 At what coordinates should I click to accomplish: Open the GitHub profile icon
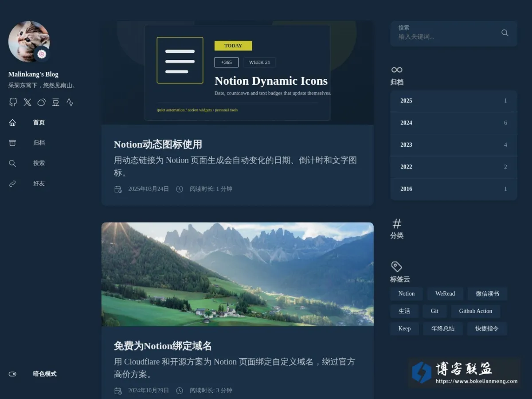[x=13, y=102]
